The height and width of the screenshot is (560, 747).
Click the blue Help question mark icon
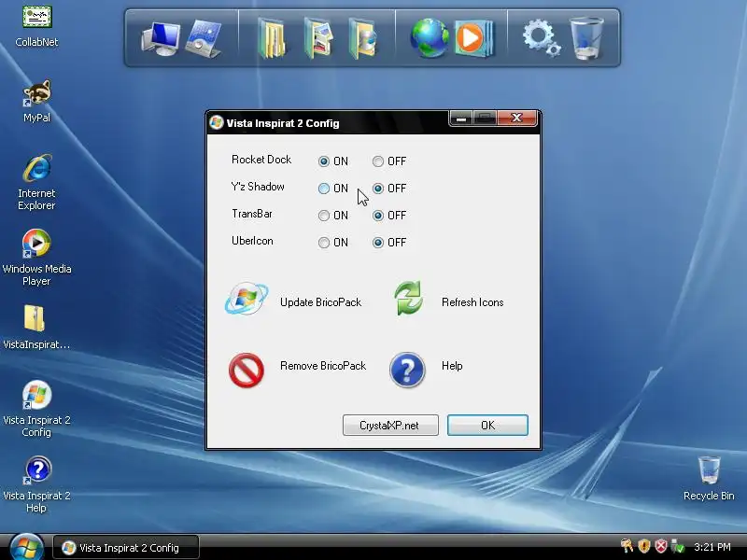point(407,370)
